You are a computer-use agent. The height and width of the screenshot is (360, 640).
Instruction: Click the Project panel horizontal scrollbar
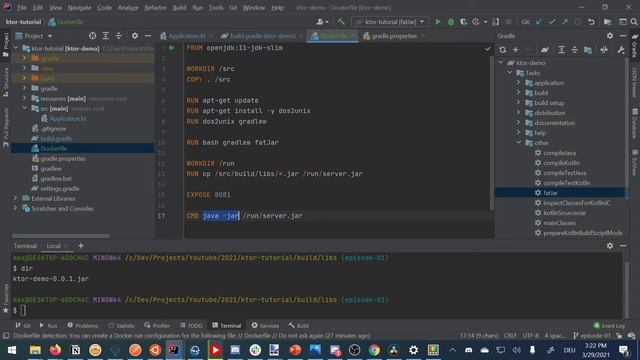60,236
